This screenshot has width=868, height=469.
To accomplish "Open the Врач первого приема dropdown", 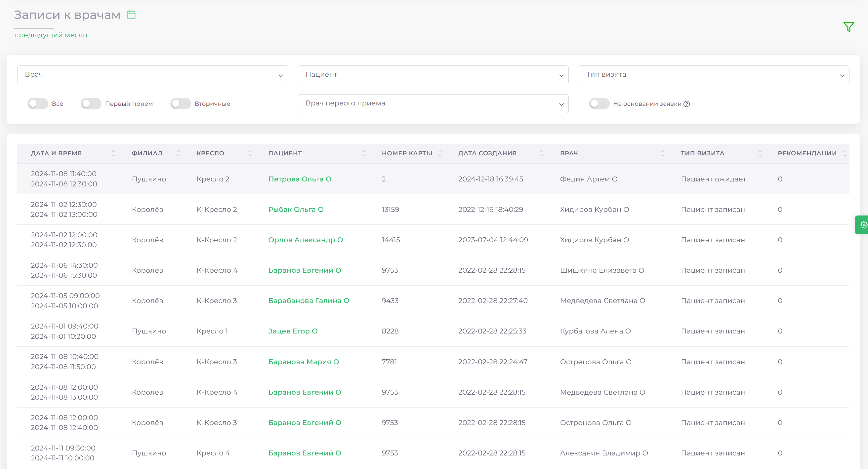I will 433,104.
